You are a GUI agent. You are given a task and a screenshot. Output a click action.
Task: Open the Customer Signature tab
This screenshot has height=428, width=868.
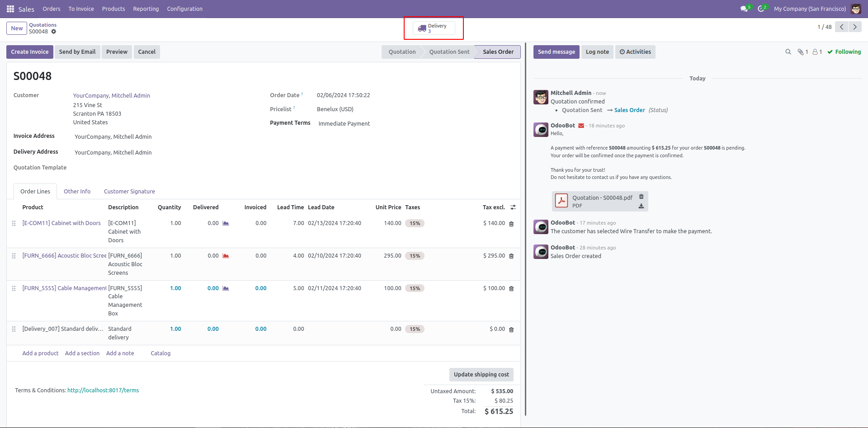coord(129,192)
